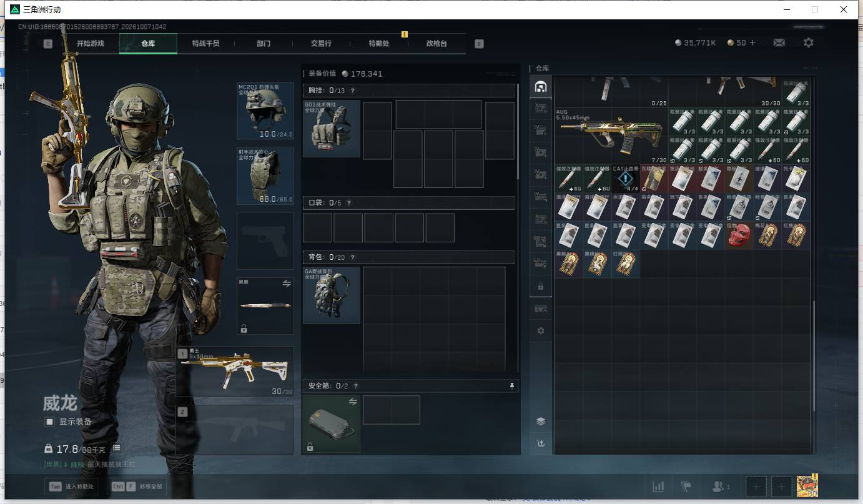This screenshot has height=504, width=863.
Task: Open the 改枪台 tab
Action: point(436,44)
